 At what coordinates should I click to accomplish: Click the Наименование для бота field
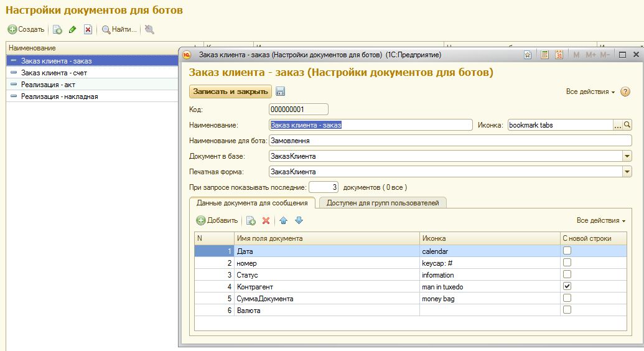[x=450, y=141]
